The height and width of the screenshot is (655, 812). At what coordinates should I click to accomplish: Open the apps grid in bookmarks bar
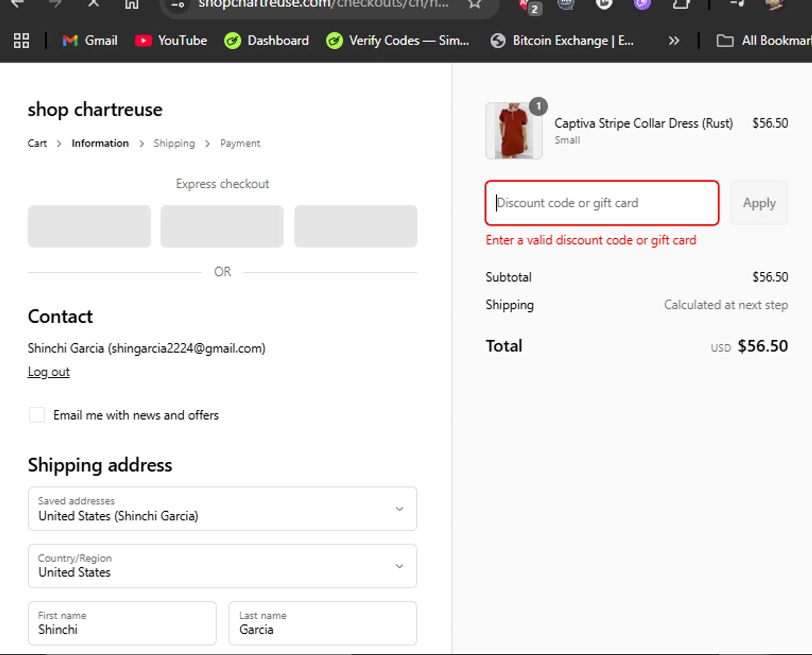(x=21, y=41)
